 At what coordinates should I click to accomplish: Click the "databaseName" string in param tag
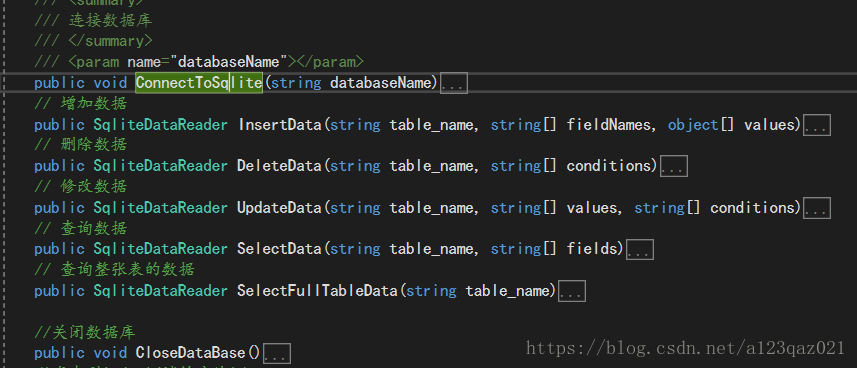tap(228, 62)
